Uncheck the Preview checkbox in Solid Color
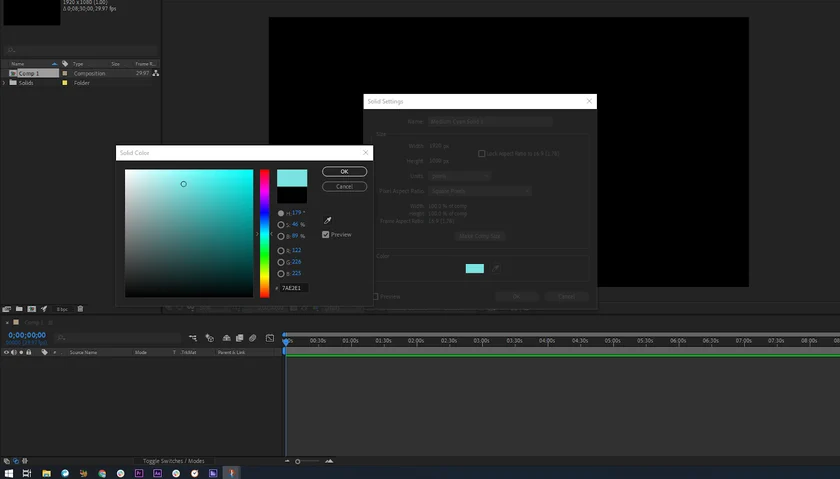This screenshot has width=840, height=479. click(x=326, y=234)
